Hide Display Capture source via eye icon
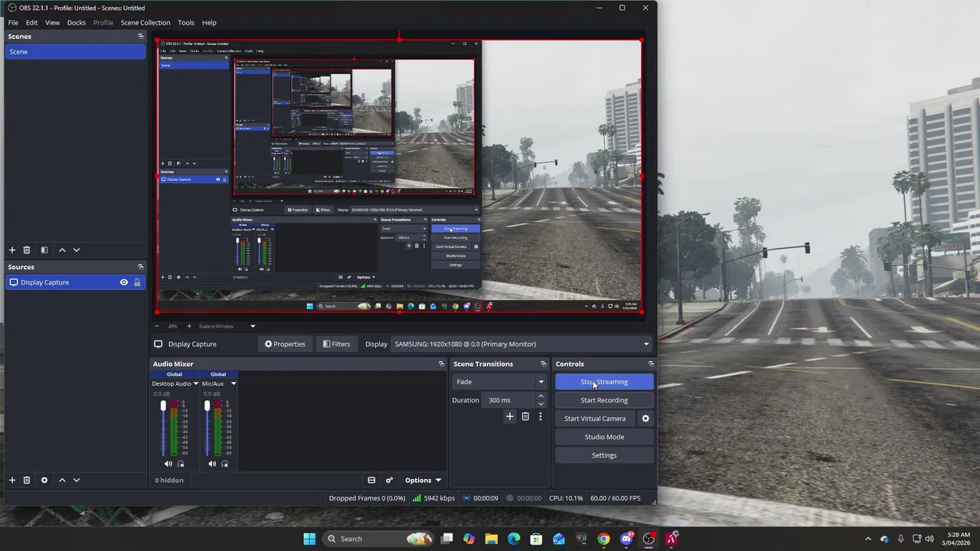Image resolution: width=980 pixels, height=551 pixels. click(123, 282)
